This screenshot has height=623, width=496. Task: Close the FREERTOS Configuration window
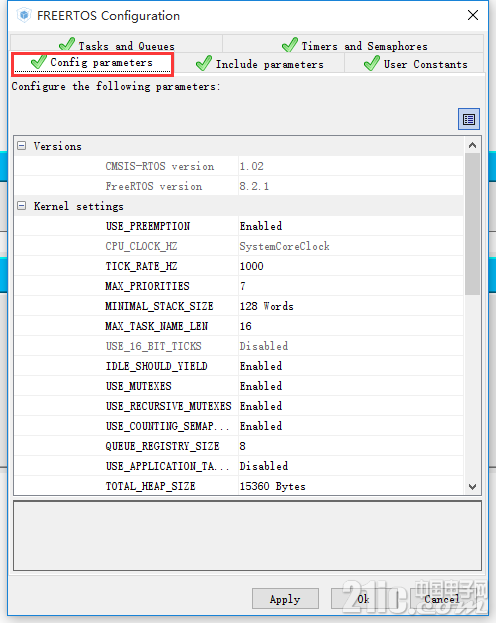473,15
